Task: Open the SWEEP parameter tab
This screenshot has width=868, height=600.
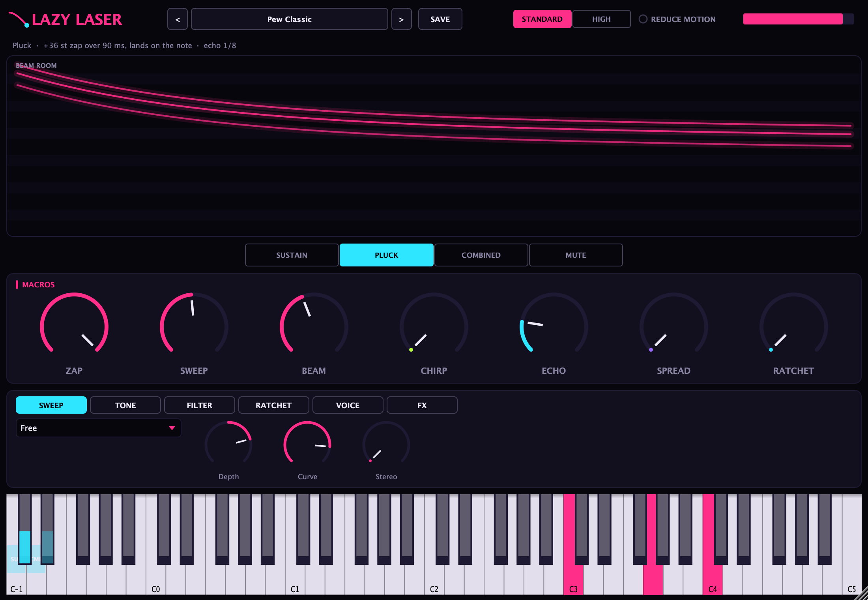Action: pos(51,405)
